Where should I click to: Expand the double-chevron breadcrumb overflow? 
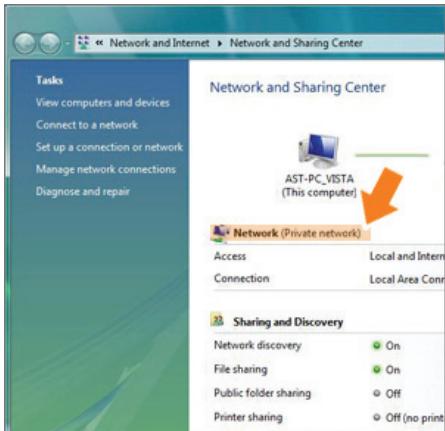click(99, 43)
